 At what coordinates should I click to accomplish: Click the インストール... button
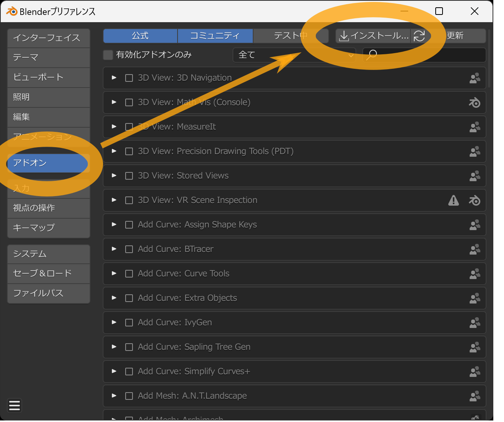pyautogui.click(x=373, y=36)
